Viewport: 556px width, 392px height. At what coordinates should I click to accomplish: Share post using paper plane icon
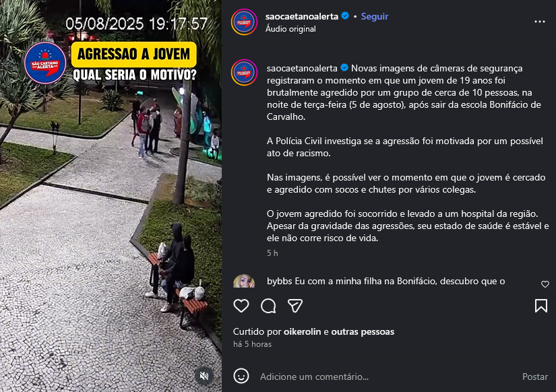[295, 306]
